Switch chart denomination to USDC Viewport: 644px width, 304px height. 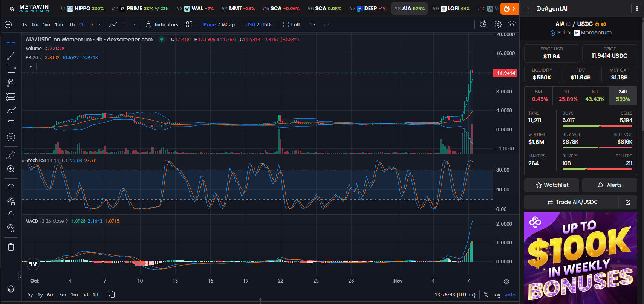tap(267, 24)
